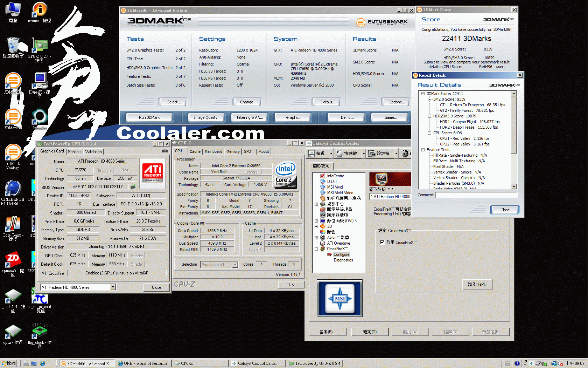Screen dimensions: 588x368
Task: Click the Comment input field in Result Details
Action: [x=476, y=195]
